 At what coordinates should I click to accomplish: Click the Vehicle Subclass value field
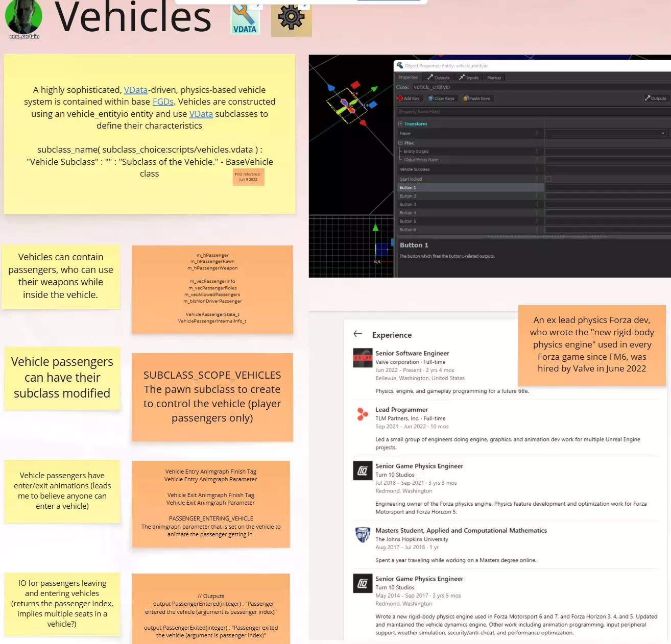(608, 169)
